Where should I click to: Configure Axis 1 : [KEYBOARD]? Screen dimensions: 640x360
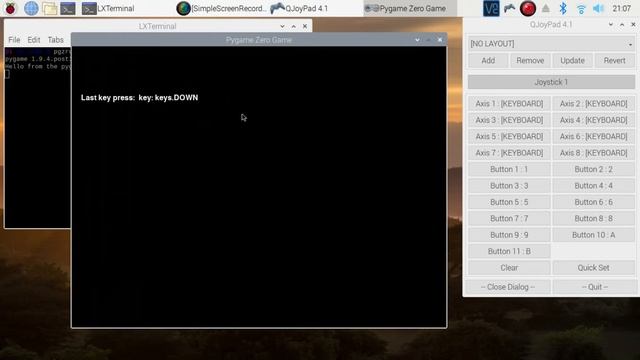point(509,104)
